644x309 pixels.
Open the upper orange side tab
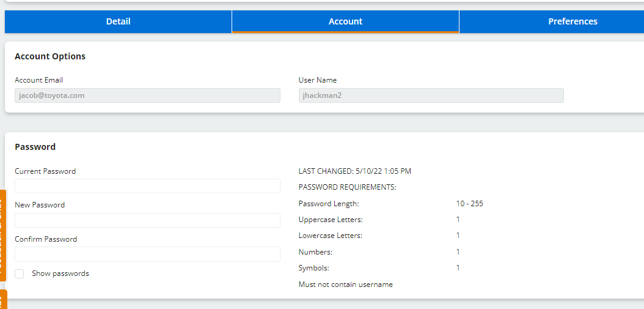coord(2,235)
